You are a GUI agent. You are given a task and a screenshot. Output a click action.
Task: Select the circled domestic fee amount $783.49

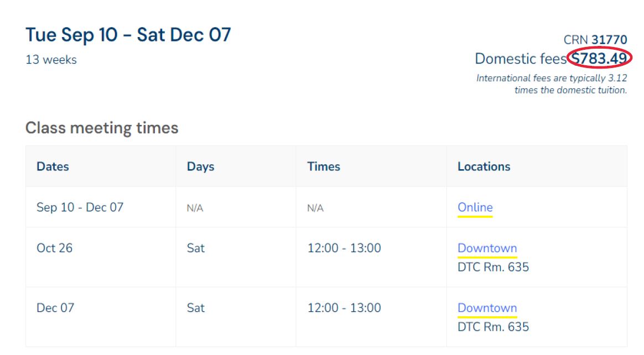[x=600, y=58]
